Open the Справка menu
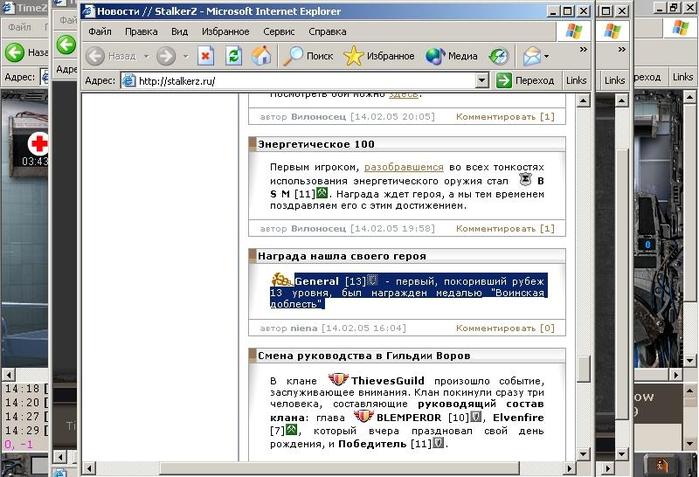This screenshot has height=477, width=699. (x=327, y=32)
